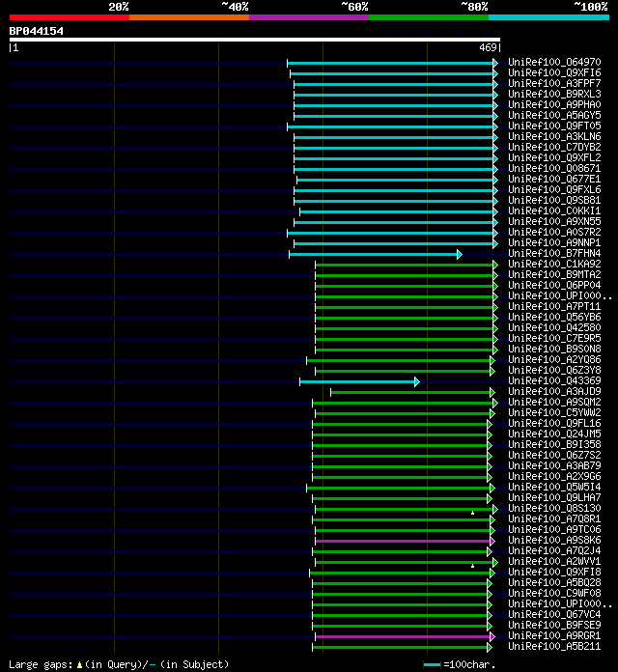
Task: Open hit UniRef100_Q9XFI6
Action: tap(554, 72)
